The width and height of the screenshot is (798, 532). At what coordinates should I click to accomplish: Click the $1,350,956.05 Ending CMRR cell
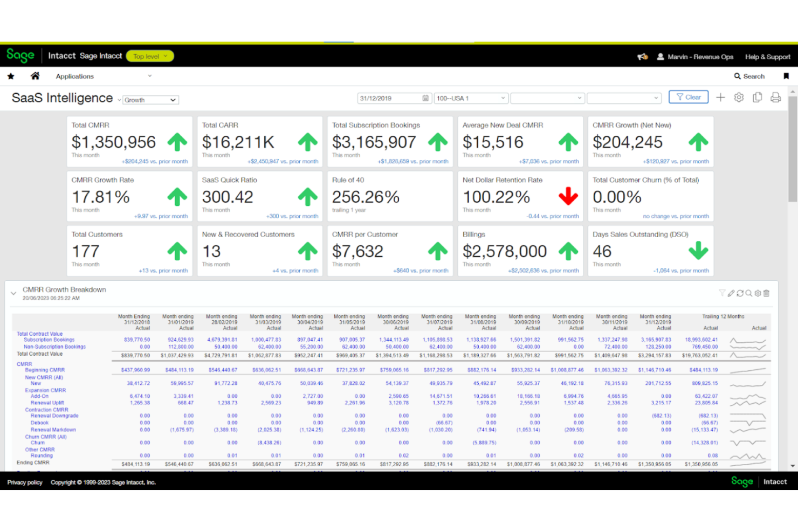click(x=655, y=464)
